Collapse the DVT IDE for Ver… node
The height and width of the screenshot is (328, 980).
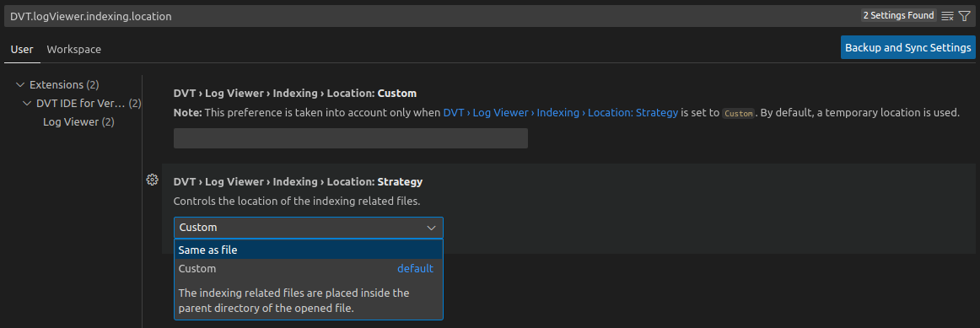[27, 103]
